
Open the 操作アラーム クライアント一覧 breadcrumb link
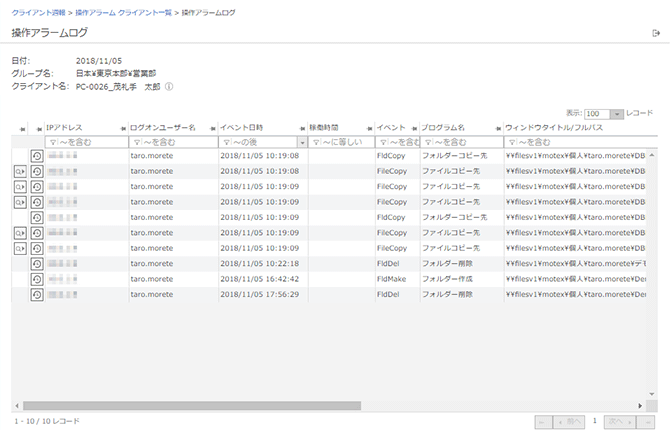[x=122, y=10]
